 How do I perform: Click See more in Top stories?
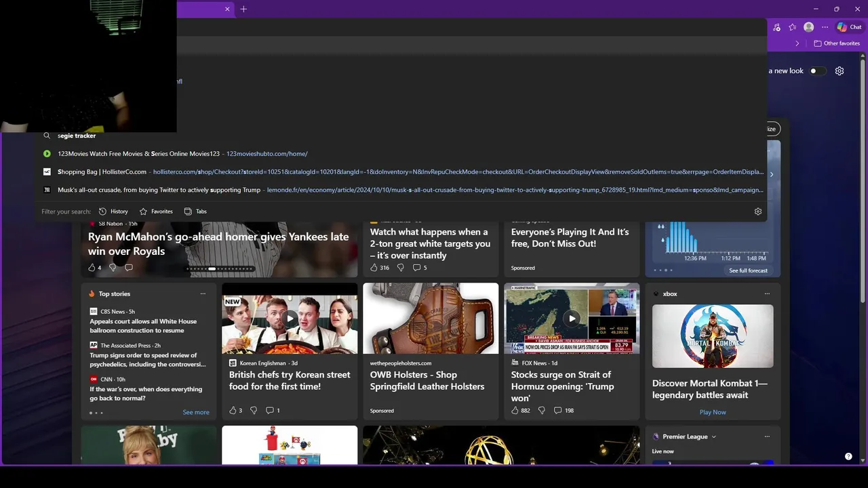click(x=196, y=412)
